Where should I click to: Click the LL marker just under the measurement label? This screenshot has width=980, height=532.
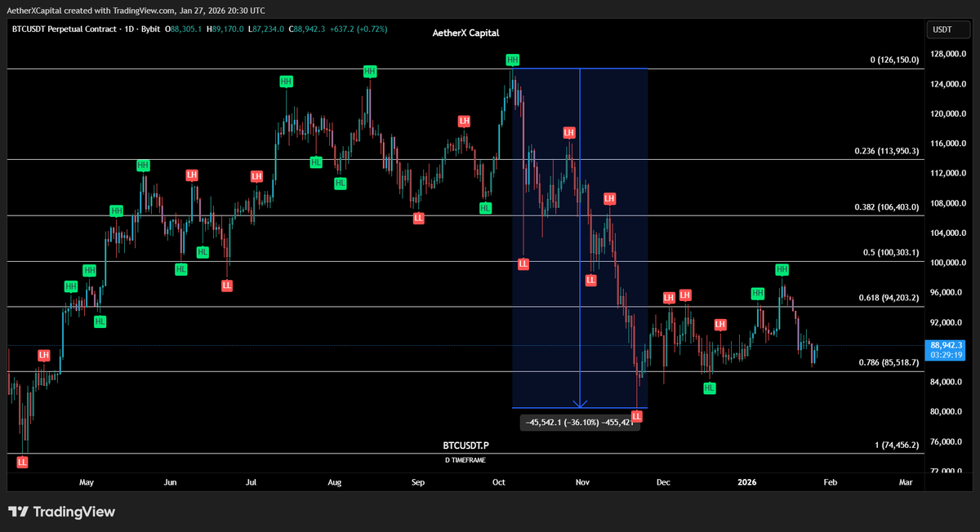click(x=637, y=416)
